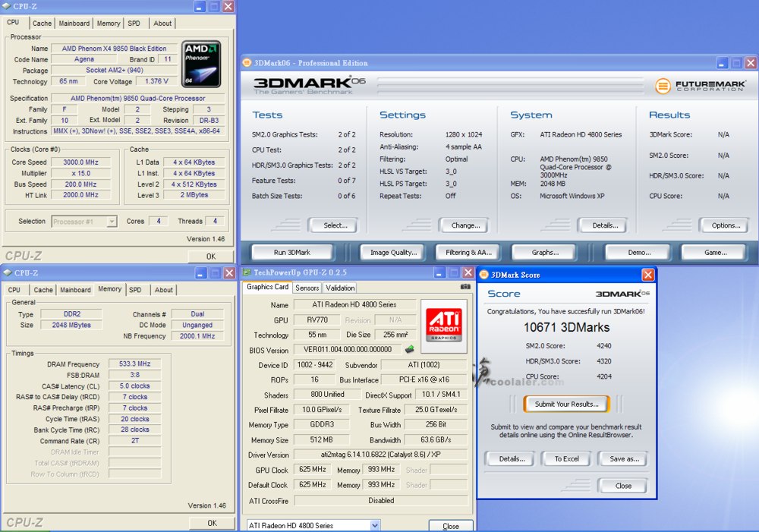Open Image Quality... in 3DMark06

[393, 252]
